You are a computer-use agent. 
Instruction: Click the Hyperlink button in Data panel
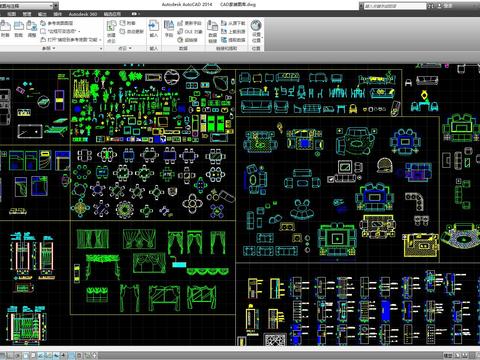pos(187,40)
